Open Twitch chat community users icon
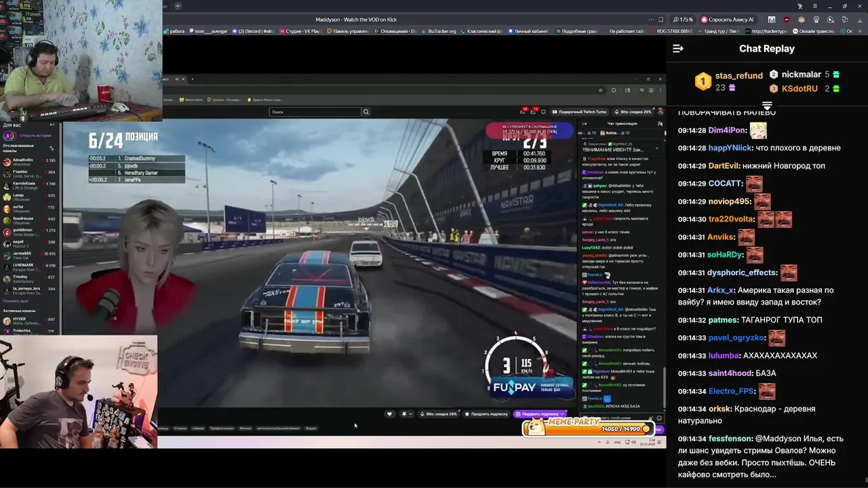Image resolution: width=868 pixels, height=488 pixels. tap(660, 123)
